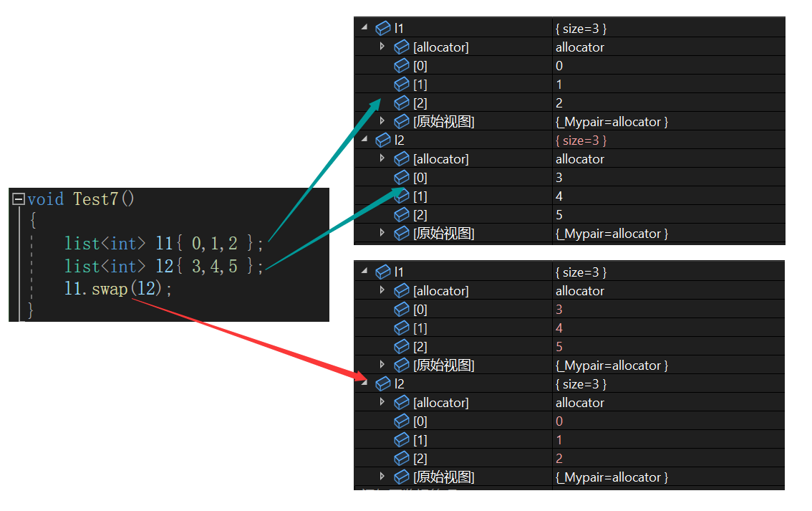This screenshot has height=511, width=812.
Task: Click l2 [0] cube icon, upper panel
Action: pos(402,177)
